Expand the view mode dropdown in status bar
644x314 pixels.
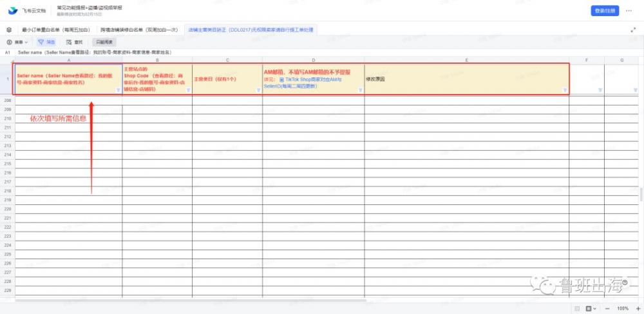click(592, 308)
